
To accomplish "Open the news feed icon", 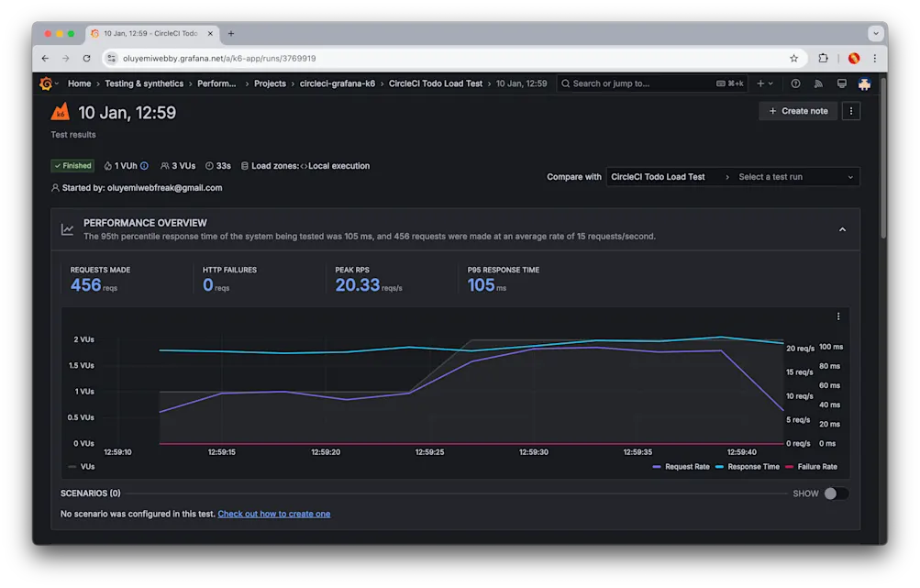I will (817, 83).
